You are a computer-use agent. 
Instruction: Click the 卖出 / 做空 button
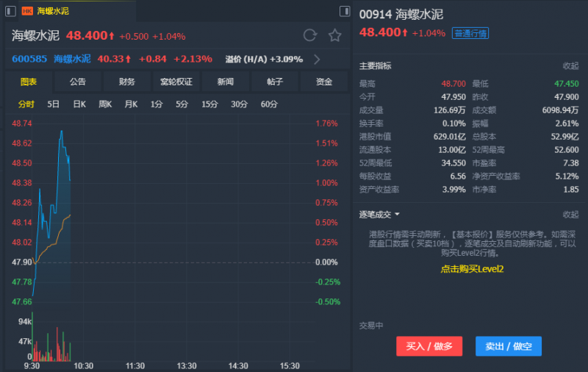508,346
